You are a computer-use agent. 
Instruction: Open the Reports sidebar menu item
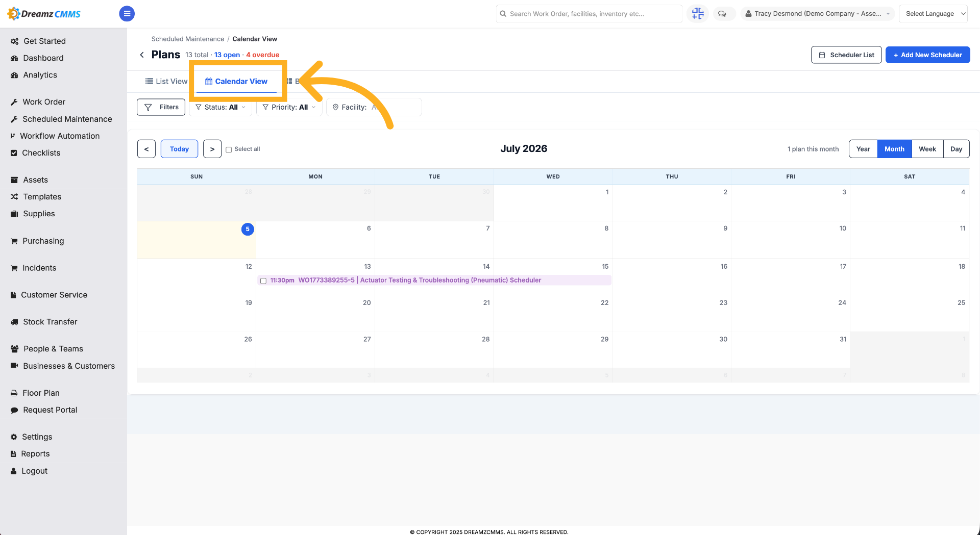coord(35,454)
